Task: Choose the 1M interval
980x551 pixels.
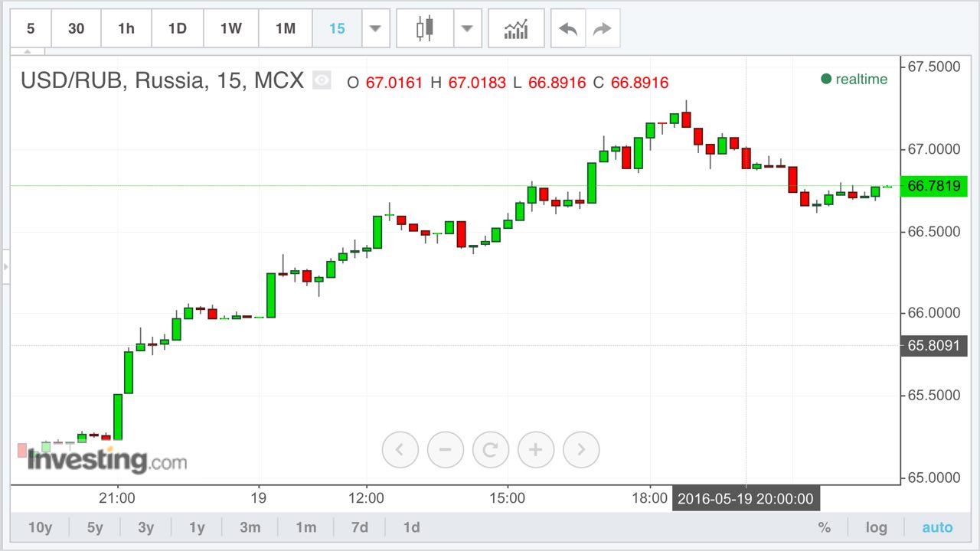Action: click(286, 28)
